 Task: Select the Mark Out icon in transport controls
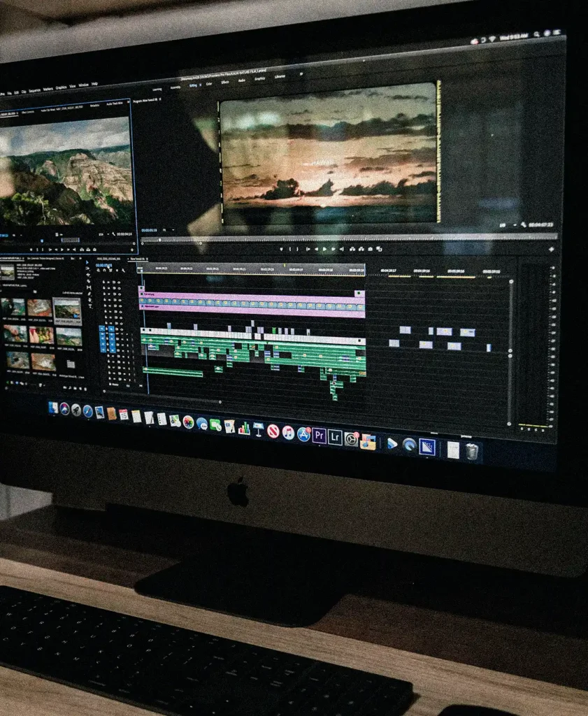click(x=297, y=248)
